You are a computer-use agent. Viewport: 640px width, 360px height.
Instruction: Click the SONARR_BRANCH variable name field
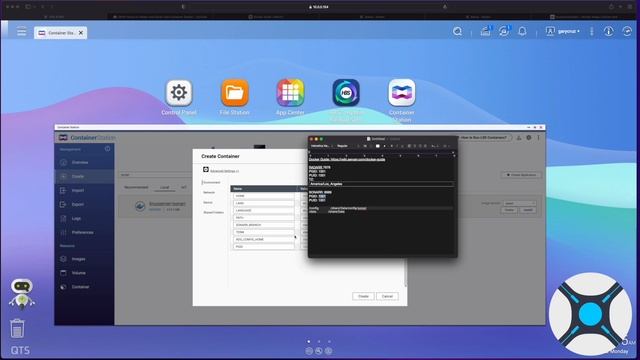click(x=264, y=225)
